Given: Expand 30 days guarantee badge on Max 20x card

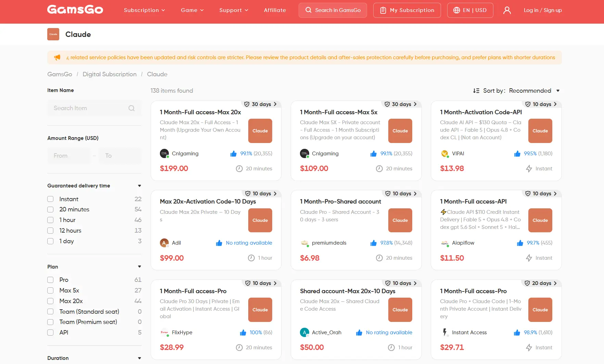Looking at the screenshot, I should click(261, 104).
